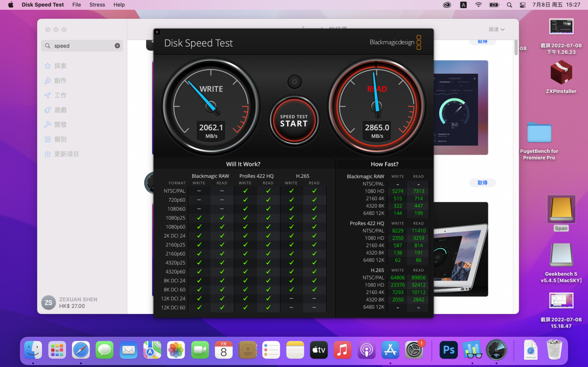
Task: Open Messages from the Dock
Action: [x=105, y=350]
